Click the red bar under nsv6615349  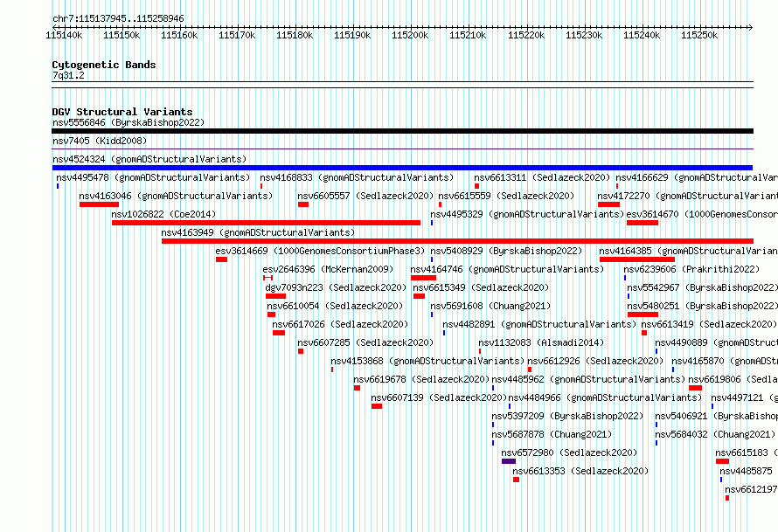(420, 296)
